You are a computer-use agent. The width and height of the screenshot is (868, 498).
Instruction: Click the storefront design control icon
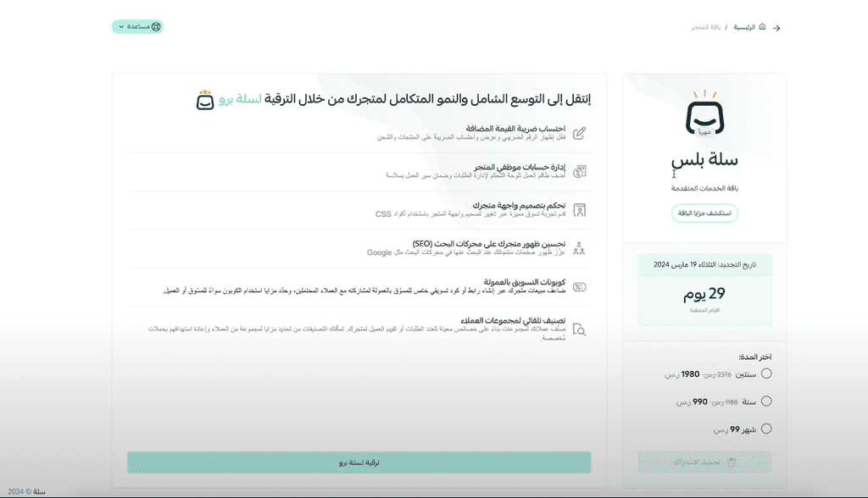click(579, 210)
